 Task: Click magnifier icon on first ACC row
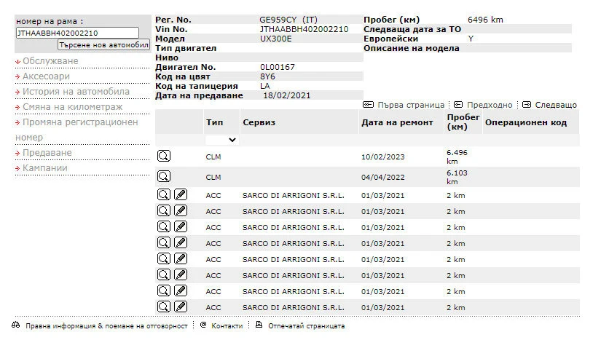pyautogui.click(x=164, y=194)
